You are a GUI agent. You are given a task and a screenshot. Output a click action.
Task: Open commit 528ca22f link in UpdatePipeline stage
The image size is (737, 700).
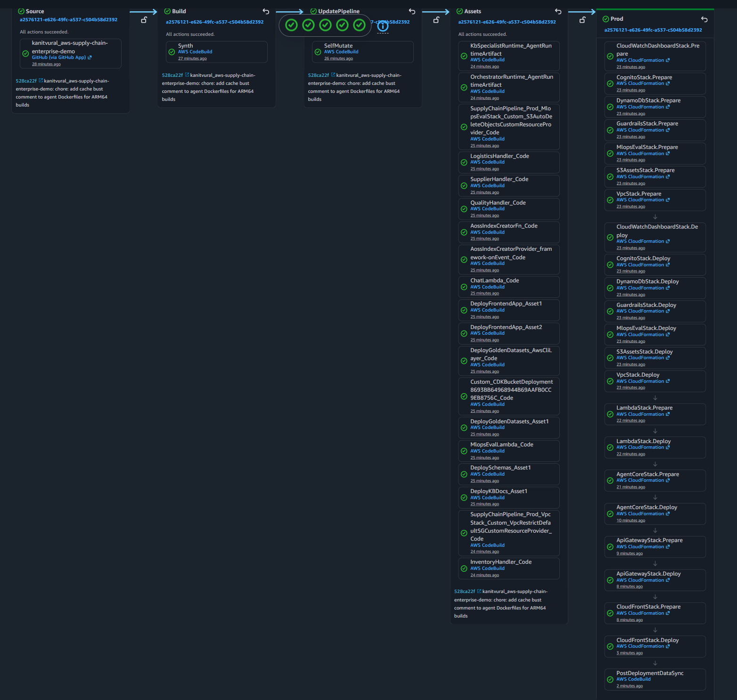tap(319, 75)
